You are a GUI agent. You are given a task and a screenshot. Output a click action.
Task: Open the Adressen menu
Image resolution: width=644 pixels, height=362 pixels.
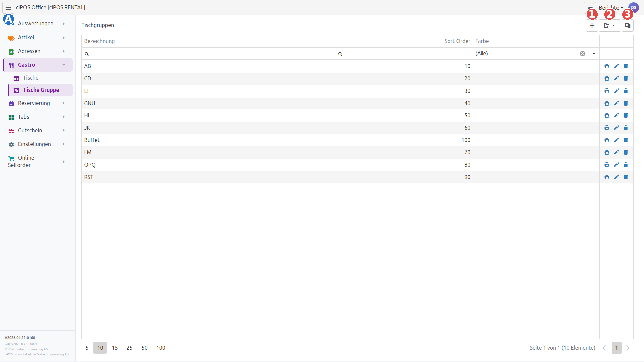[38, 51]
